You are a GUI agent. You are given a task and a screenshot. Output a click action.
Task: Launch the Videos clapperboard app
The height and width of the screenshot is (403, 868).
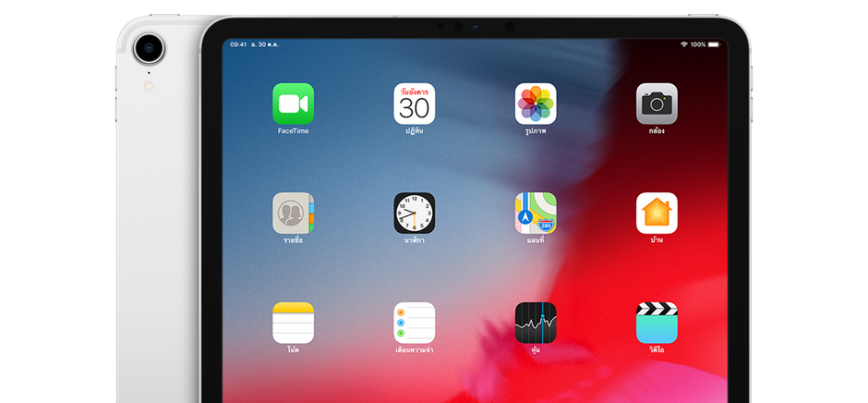tap(657, 323)
